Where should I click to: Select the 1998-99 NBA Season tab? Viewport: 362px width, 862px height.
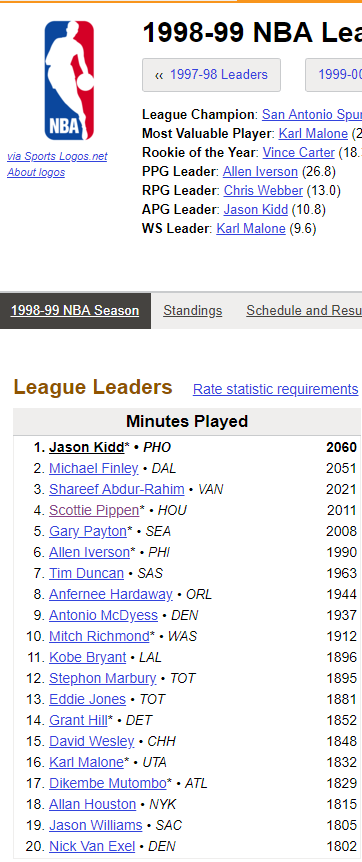[x=75, y=311]
